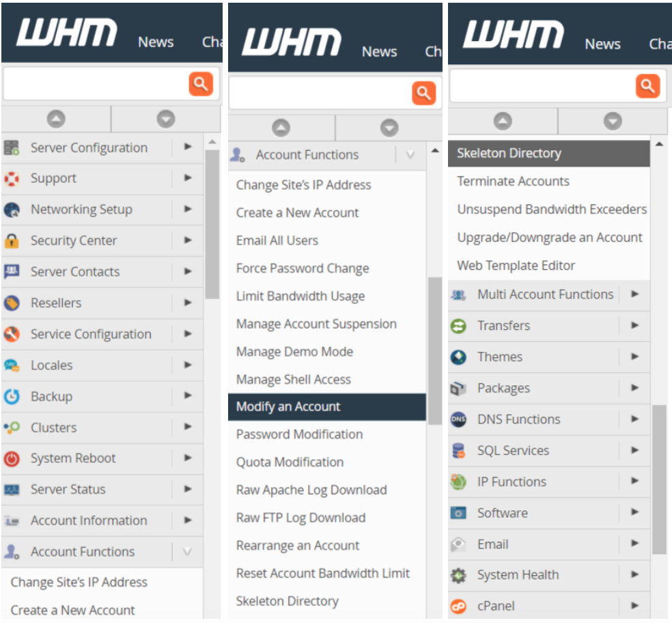Open Upgrade/Downgrade an Account

pos(549,238)
